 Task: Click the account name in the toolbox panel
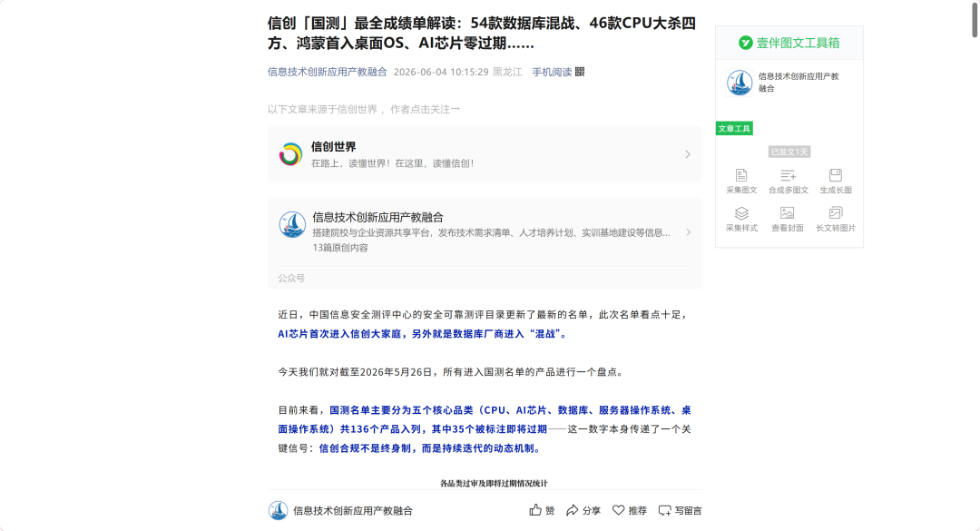tap(799, 83)
